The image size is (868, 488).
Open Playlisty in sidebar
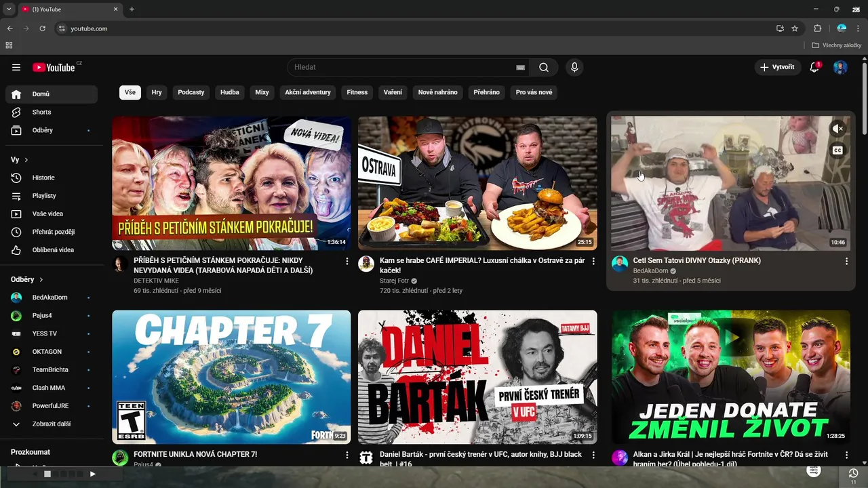pyautogui.click(x=52, y=196)
